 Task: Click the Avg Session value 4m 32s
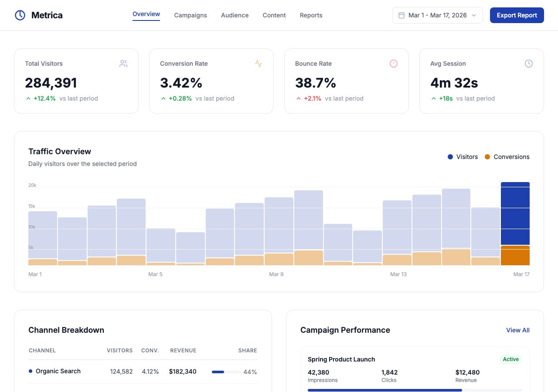454,83
